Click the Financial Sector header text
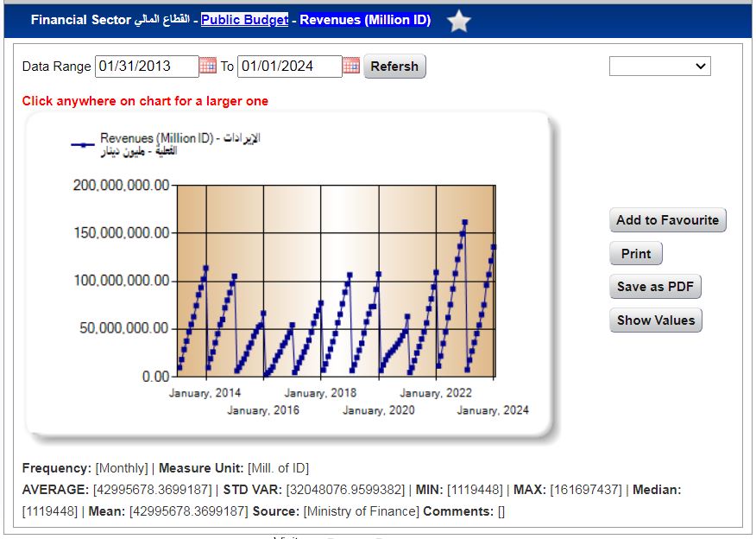 point(81,20)
